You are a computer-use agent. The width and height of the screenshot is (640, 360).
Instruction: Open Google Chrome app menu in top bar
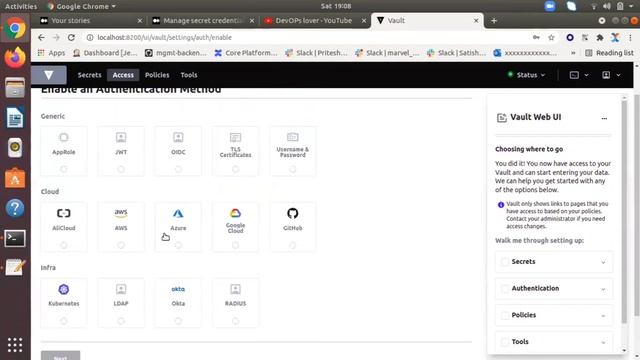pos(81,6)
